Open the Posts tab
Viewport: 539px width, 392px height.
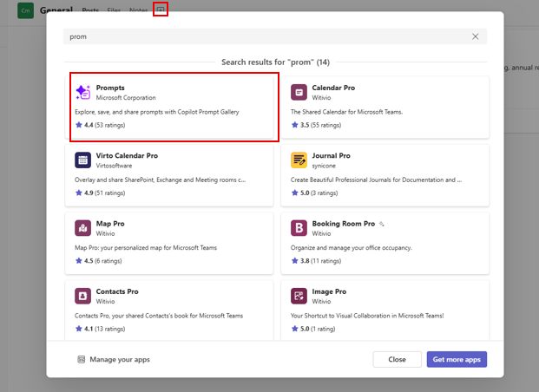[x=90, y=10]
